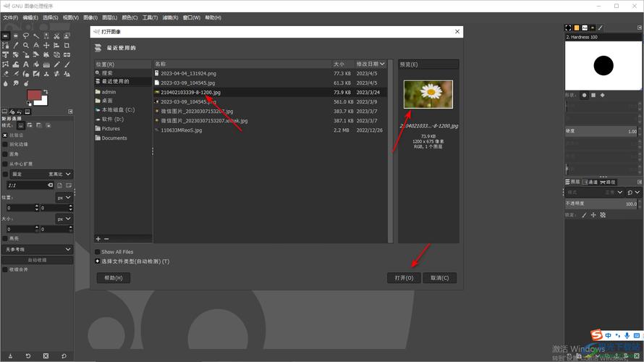
Task: Open the 滤镜(R) menu
Action: (170, 17)
